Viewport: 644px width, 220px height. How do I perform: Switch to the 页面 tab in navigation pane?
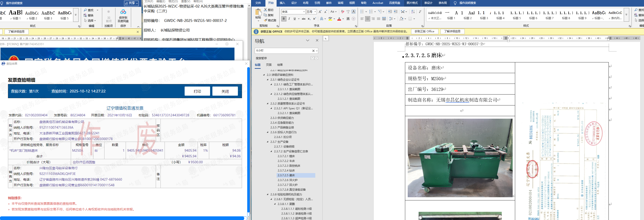pyautogui.click(x=269, y=65)
